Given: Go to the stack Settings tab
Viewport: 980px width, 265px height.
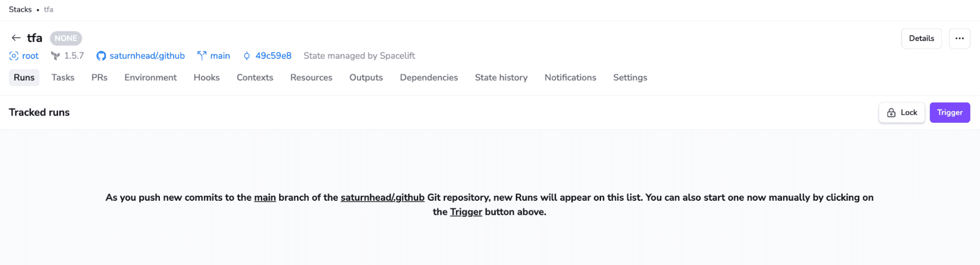Looking at the screenshot, I should [630, 78].
